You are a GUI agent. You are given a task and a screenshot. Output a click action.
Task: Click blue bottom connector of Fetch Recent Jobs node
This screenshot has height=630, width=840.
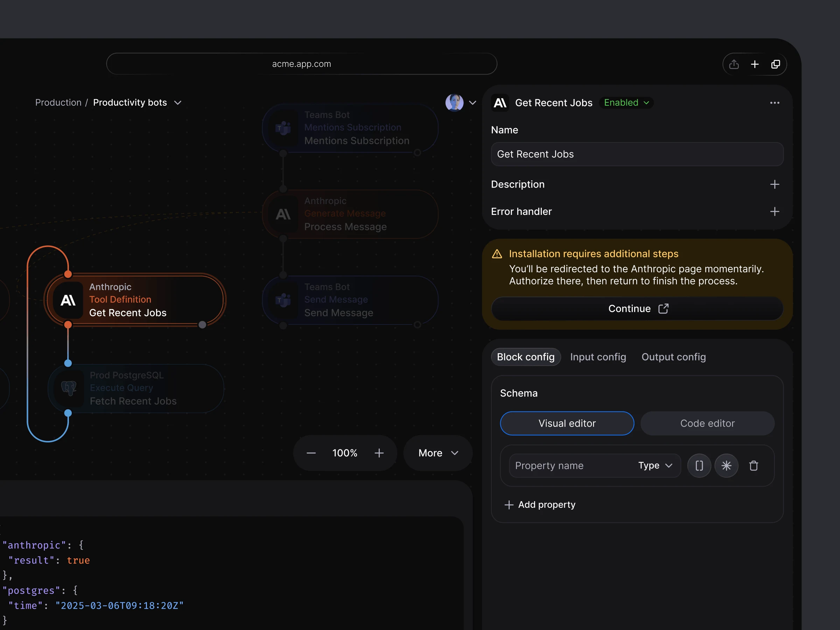[x=68, y=413]
